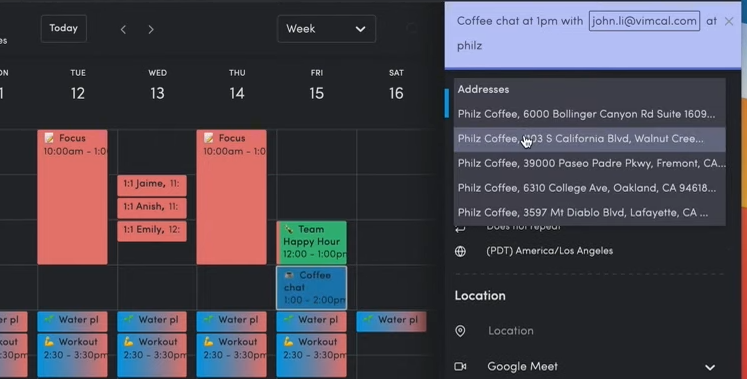Click the repeat icon for recurrence
The image size is (747, 379).
point(460,229)
